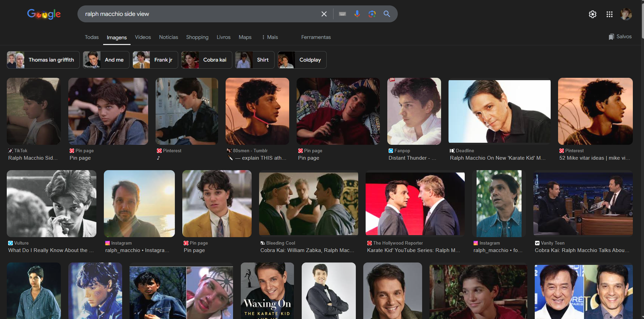644x319 pixels.
Task: Switch to the Notícias tab
Action: click(x=168, y=37)
